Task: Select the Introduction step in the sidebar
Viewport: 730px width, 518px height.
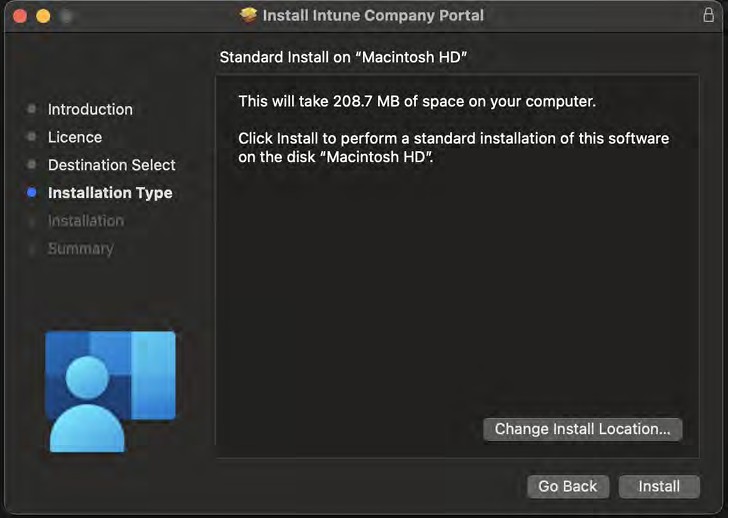Action: pos(90,109)
